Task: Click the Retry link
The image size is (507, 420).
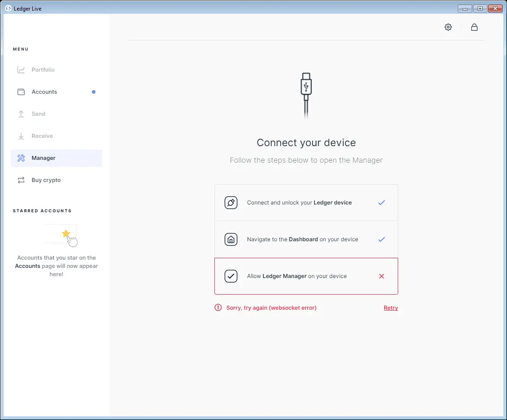Action: pyautogui.click(x=391, y=308)
